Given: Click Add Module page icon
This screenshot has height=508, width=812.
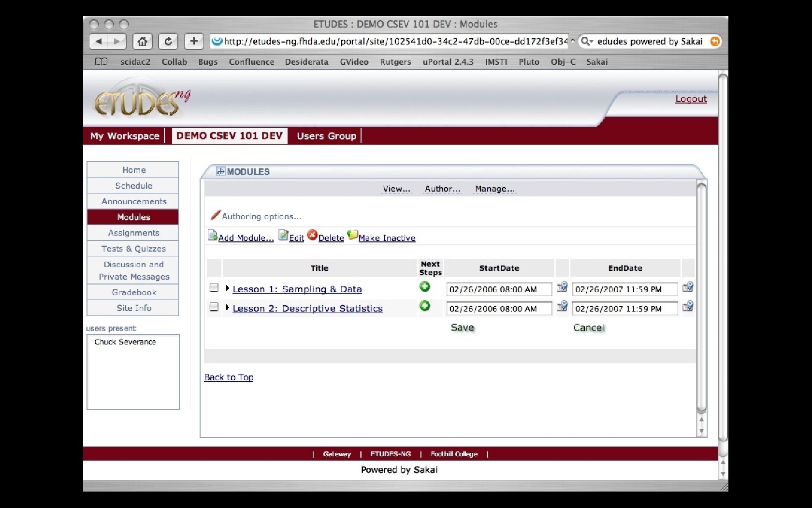Looking at the screenshot, I should pos(212,236).
